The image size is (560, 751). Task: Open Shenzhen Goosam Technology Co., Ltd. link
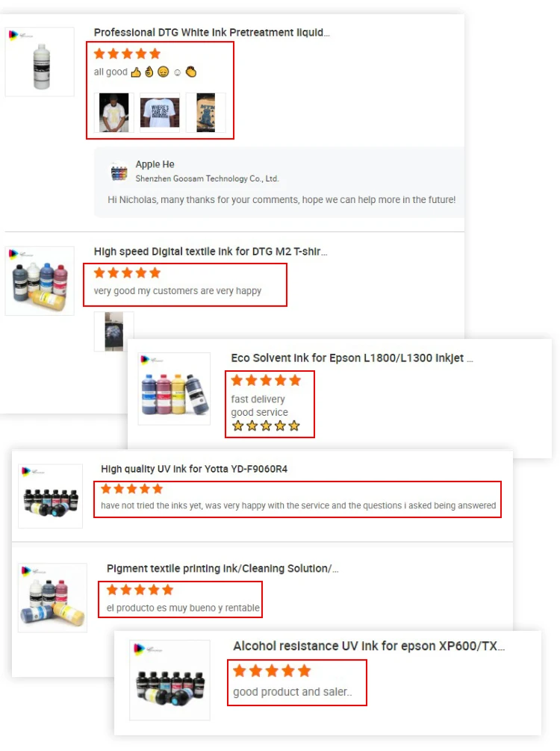pos(207,178)
